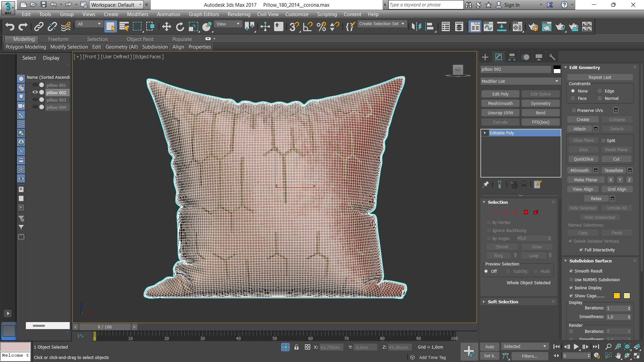The width and height of the screenshot is (644, 362).
Task: Select the Edge constraint radio button
Action: coord(600,91)
